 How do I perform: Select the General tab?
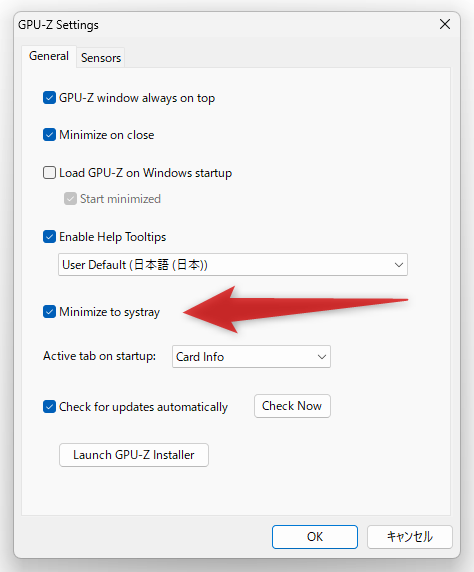(49, 56)
